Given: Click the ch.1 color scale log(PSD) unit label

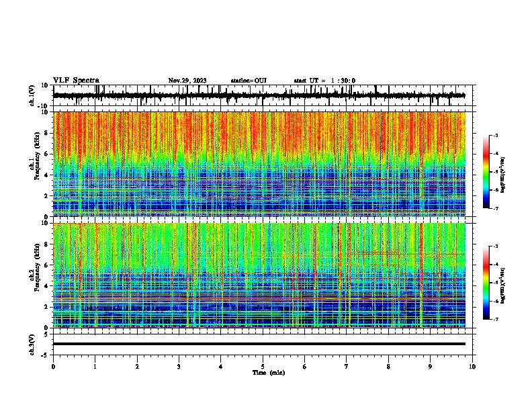Looking at the screenshot, I should 503,175.
